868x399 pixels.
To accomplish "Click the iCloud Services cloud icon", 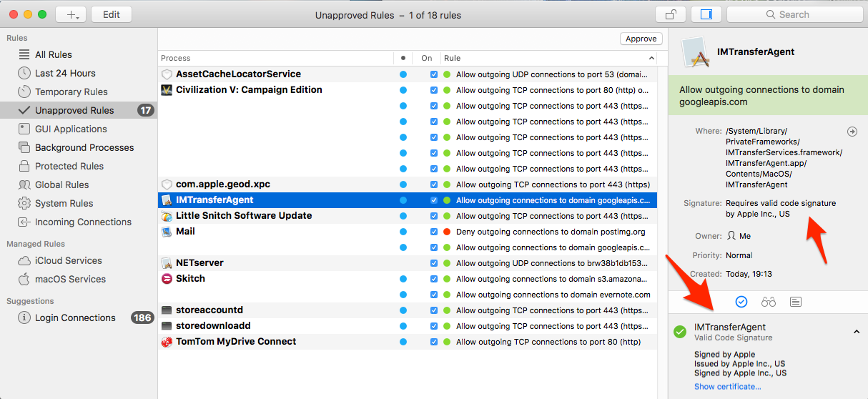I will coord(24,260).
